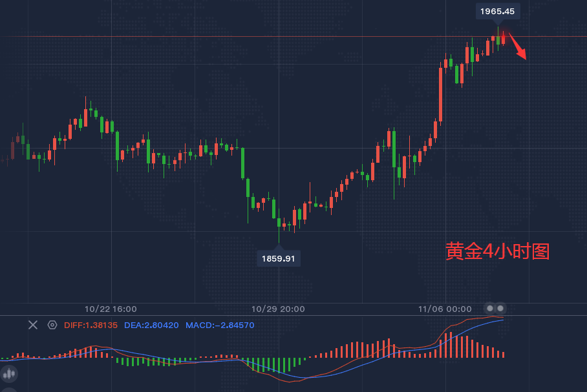The width and height of the screenshot is (587, 392).
Task: Open MACD indicator settings hexagon icon
Action: (x=52, y=325)
